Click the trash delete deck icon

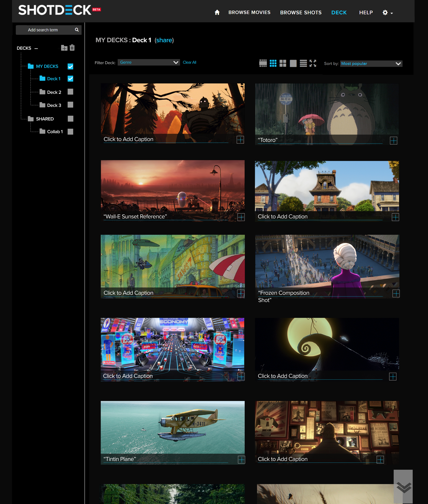pyautogui.click(x=72, y=48)
